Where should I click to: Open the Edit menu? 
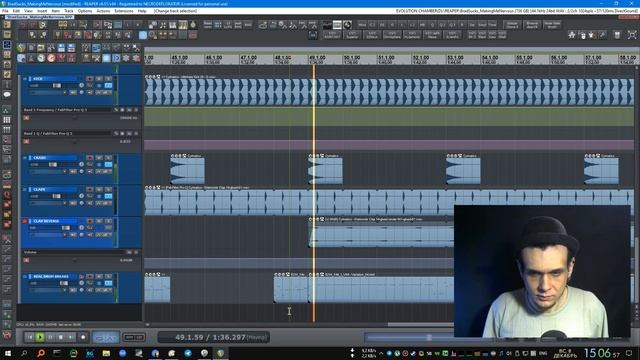(x=16, y=11)
